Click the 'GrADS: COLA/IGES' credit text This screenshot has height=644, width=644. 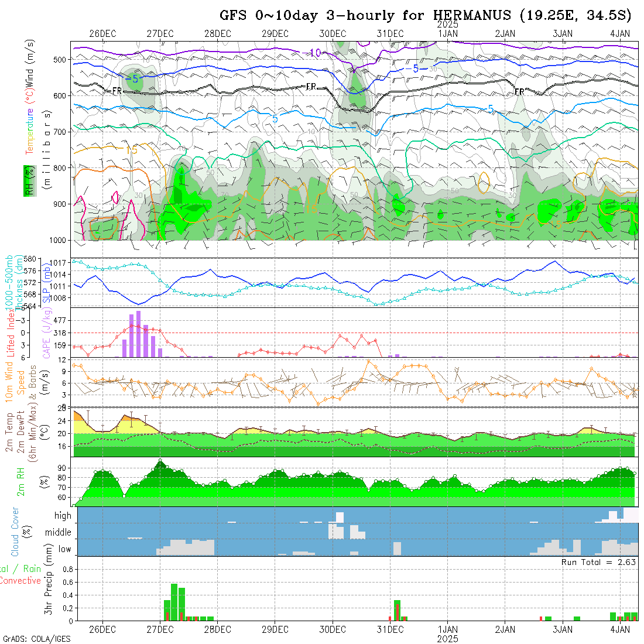click(36, 639)
